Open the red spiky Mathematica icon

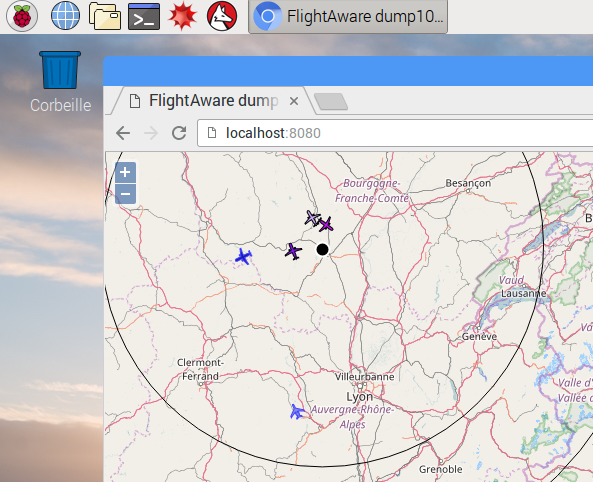click(183, 16)
